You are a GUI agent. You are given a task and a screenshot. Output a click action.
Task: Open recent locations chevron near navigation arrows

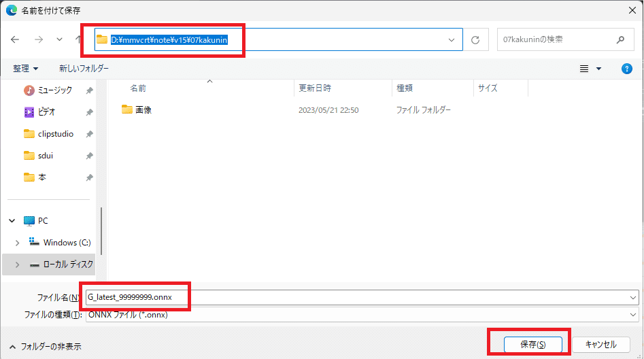(60, 39)
